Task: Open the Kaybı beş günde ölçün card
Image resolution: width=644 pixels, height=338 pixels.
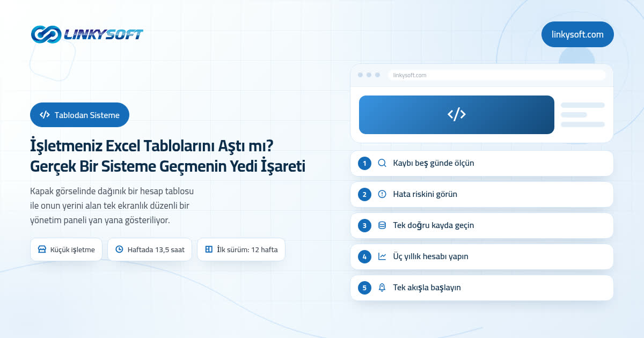Action: coord(481,163)
